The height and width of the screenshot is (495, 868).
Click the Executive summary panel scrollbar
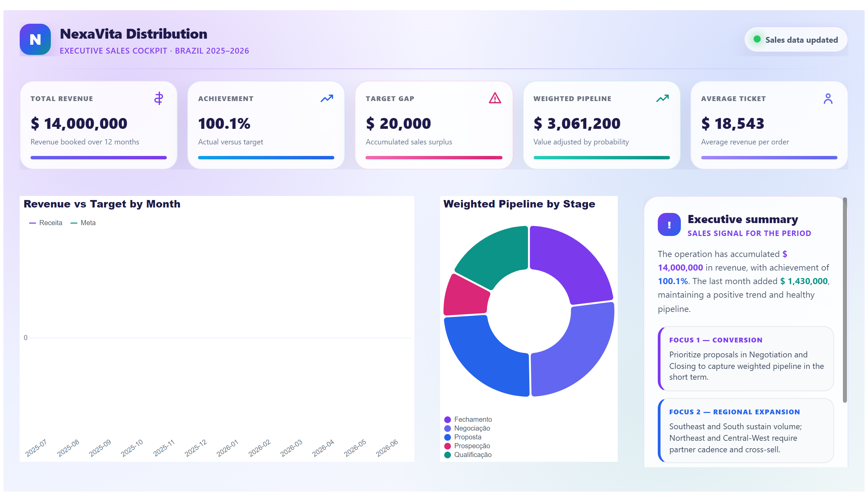tap(845, 300)
